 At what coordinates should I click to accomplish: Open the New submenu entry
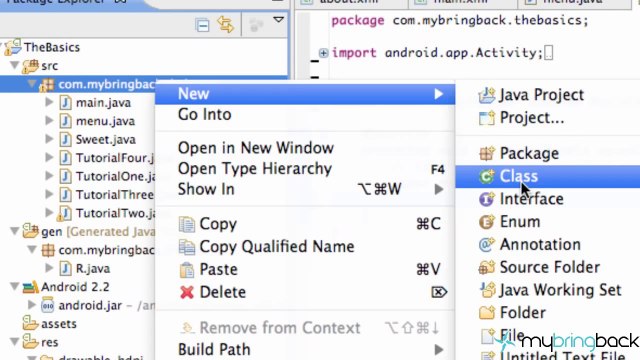pos(305,94)
